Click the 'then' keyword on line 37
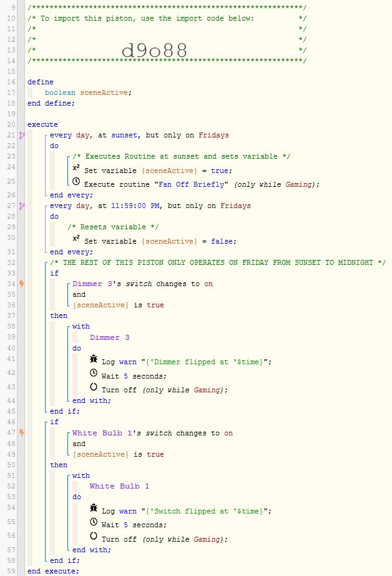The image size is (392, 576). (59, 316)
